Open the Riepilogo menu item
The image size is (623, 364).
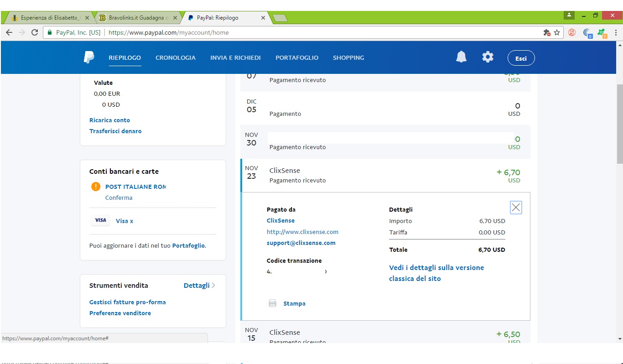(x=125, y=57)
